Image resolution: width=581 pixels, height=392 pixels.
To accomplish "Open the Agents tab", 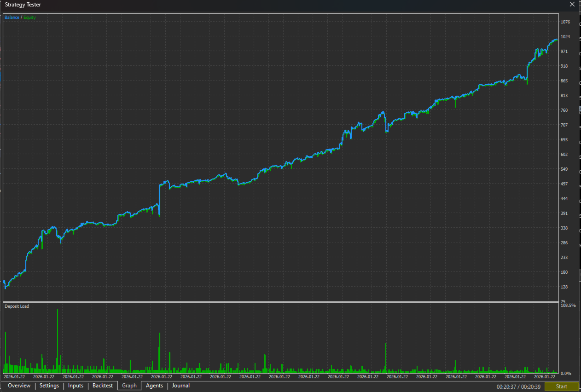I will point(154,386).
